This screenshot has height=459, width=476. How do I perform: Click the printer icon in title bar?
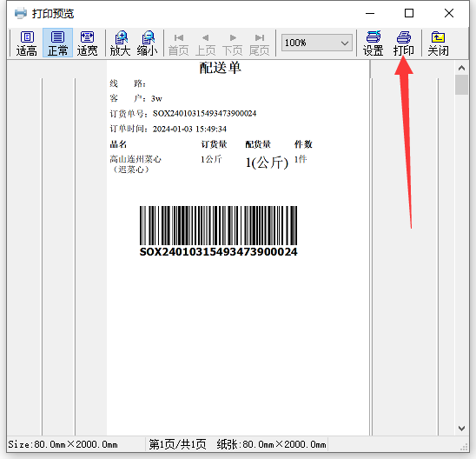pyautogui.click(x=21, y=13)
